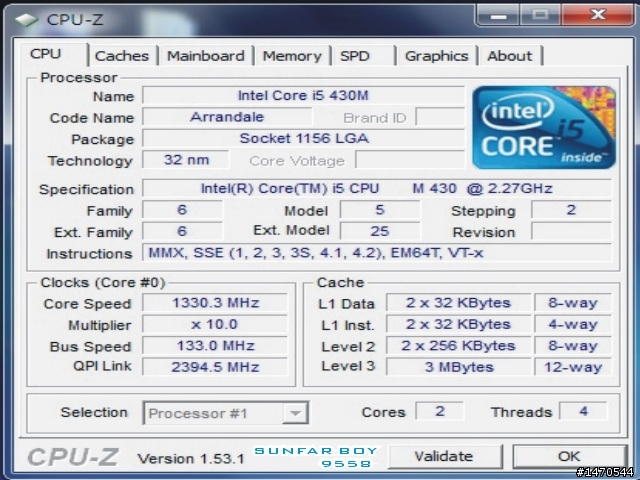Click the empty Core Voltage field
Viewport: 640px width, 480px height.
410,160
